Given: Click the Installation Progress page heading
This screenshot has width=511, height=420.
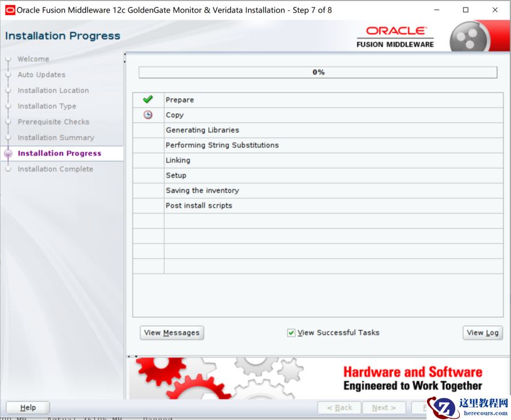Looking at the screenshot, I should tap(63, 36).
